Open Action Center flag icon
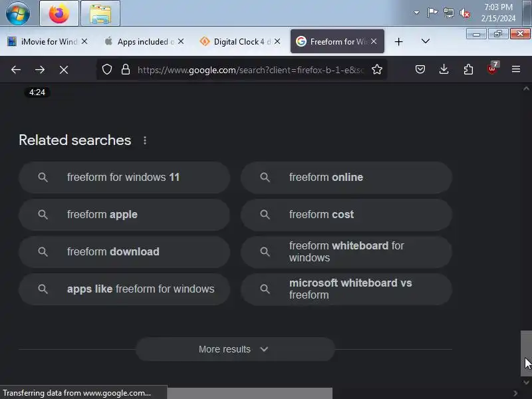This screenshot has width=532, height=399. [432, 13]
